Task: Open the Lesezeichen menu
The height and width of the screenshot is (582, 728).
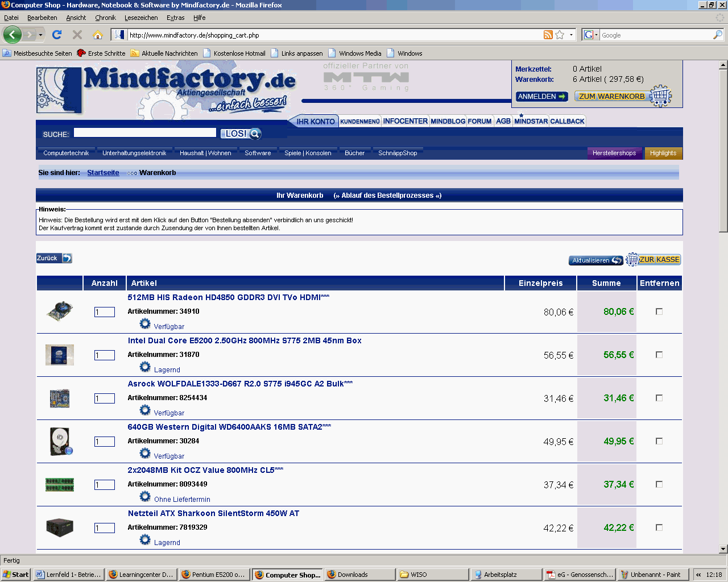Action: [x=141, y=18]
